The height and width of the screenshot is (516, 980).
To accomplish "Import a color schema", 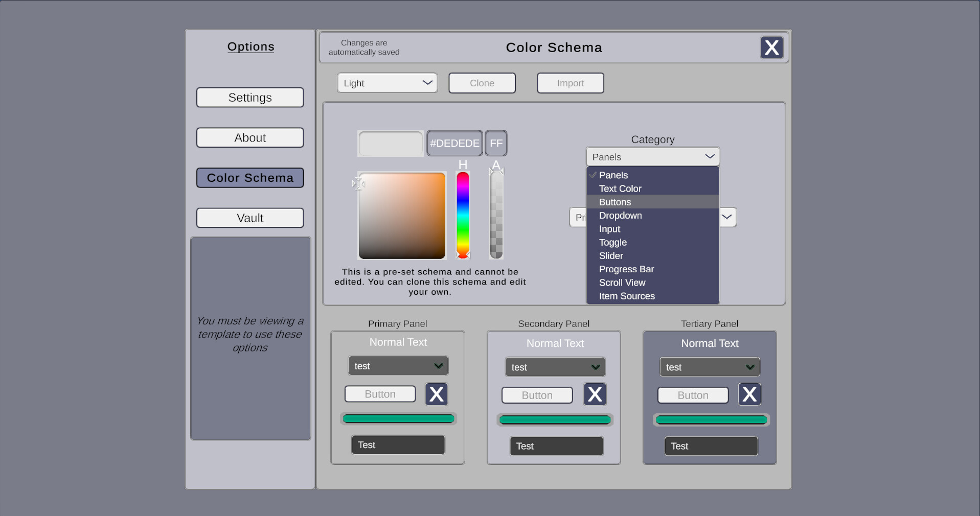I will click(569, 83).
